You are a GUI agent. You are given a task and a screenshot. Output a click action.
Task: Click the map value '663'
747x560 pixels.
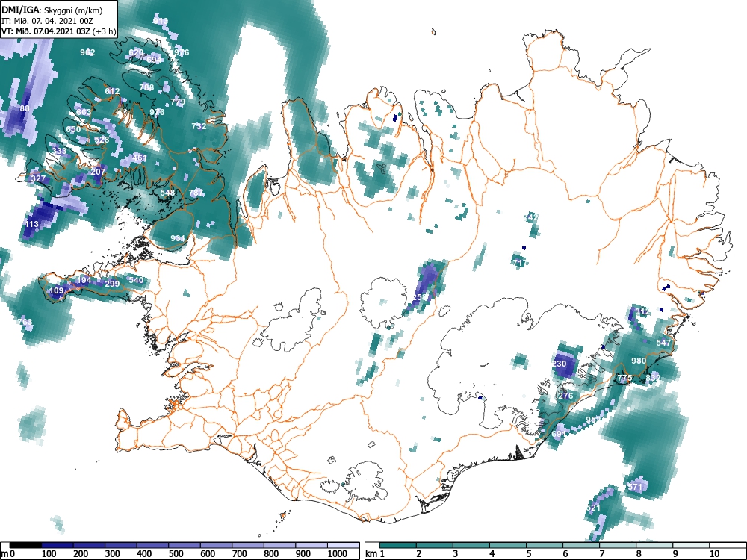[84, 112]
